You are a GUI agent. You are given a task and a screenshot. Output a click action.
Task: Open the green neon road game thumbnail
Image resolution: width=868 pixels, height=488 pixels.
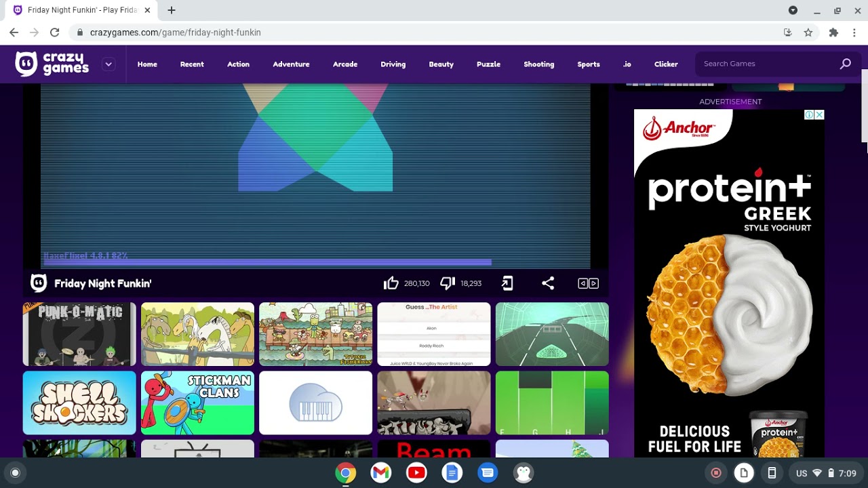(552, 334)
